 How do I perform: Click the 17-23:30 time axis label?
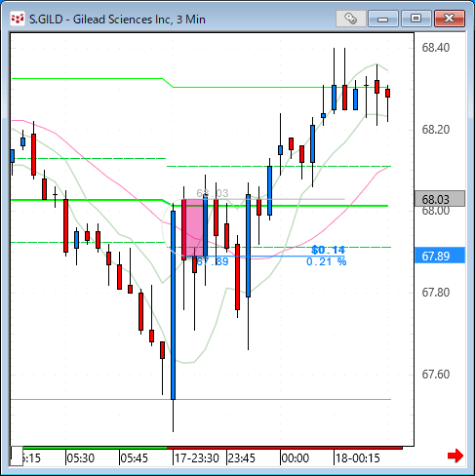click(197, 458)
